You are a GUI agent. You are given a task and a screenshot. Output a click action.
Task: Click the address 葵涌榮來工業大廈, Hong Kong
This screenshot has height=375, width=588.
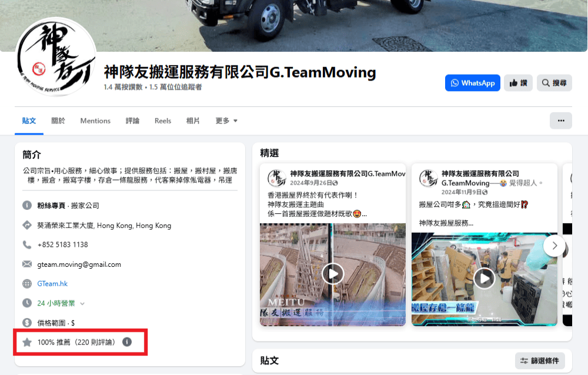point(104,225)
